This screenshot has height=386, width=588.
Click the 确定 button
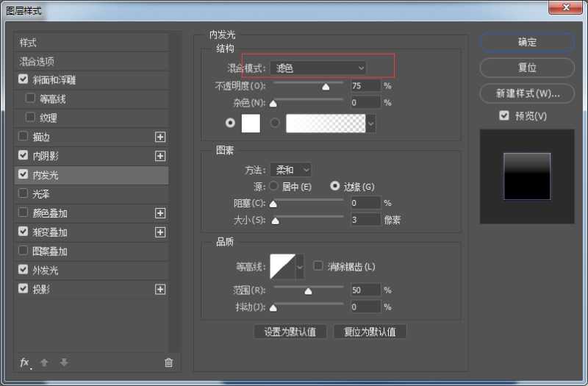click(527, 43)
